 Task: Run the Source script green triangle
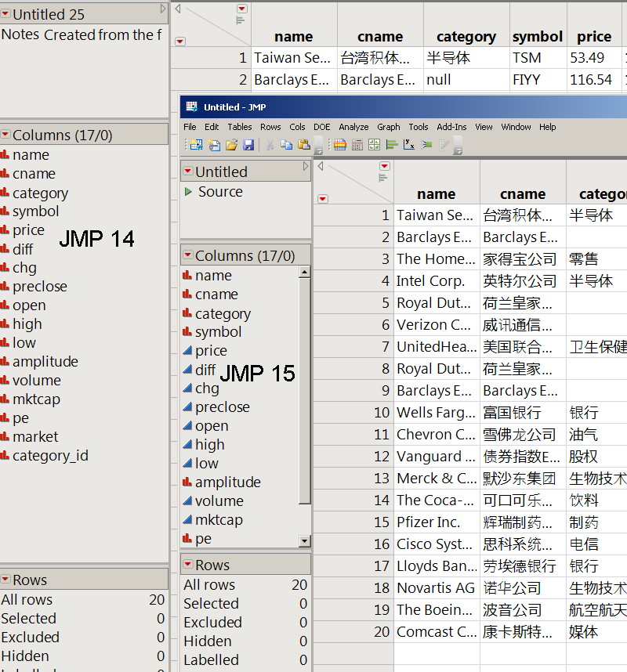point(188,192)
